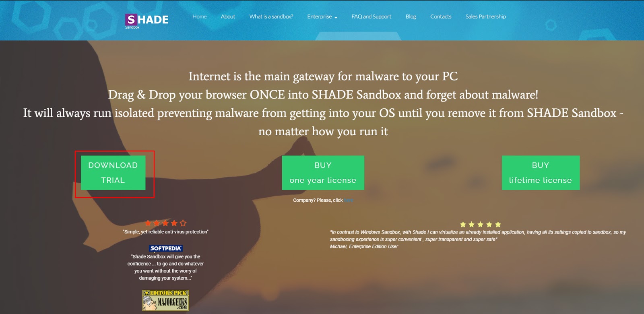644x314 pixels.
Task: Open the Softpedia badge logo
Action: 166,248
